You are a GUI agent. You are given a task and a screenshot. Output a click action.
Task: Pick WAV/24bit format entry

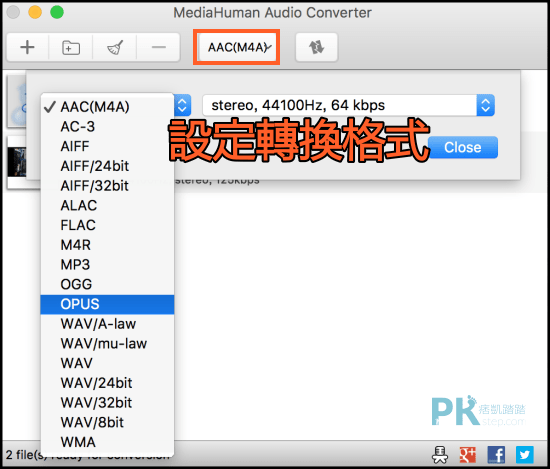[x=107, y=383]
